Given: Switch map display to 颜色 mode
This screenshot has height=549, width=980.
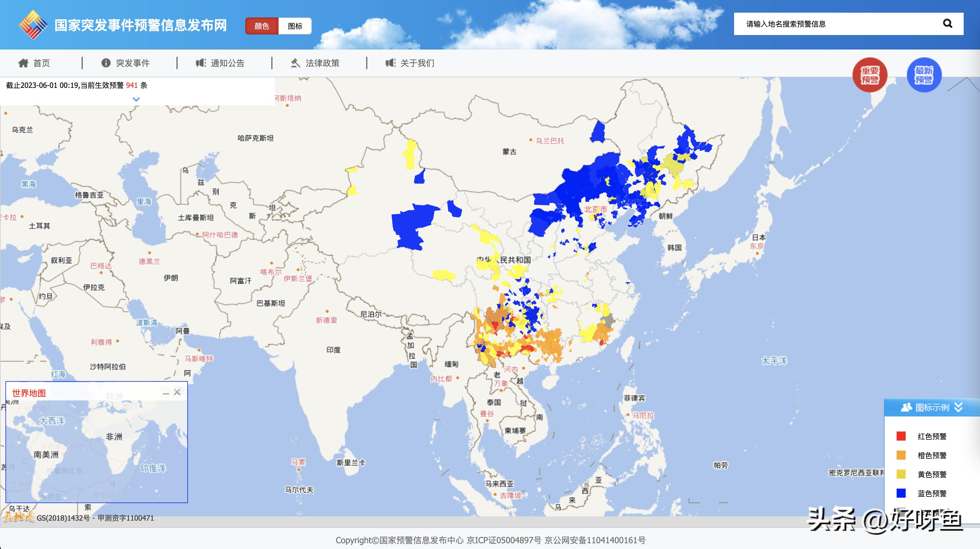Looking at the screenshot, I should [x=262, y=26].
